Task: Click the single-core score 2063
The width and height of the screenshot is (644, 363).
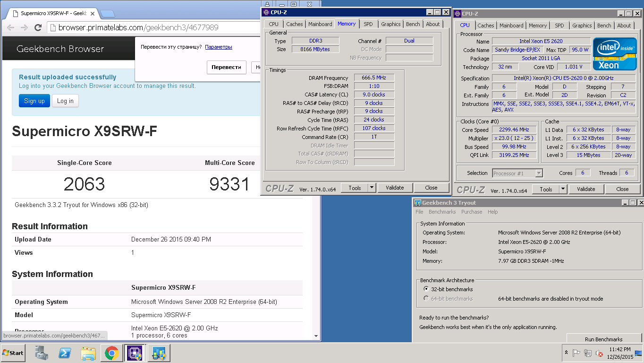Action: 84,184
